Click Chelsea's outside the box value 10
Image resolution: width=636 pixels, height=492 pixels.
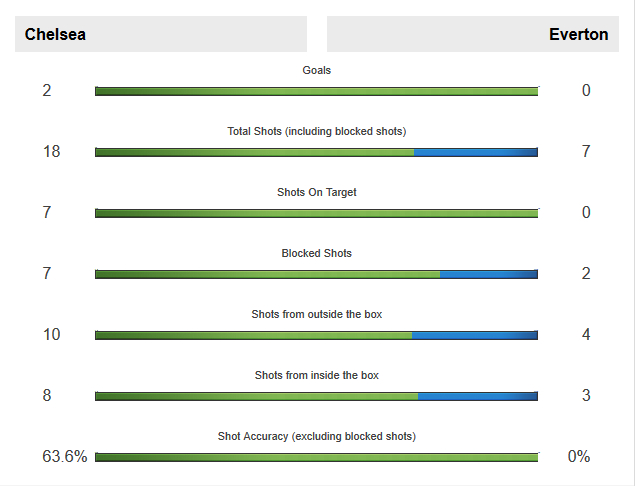pyautogui.click(x=51, y=334)
